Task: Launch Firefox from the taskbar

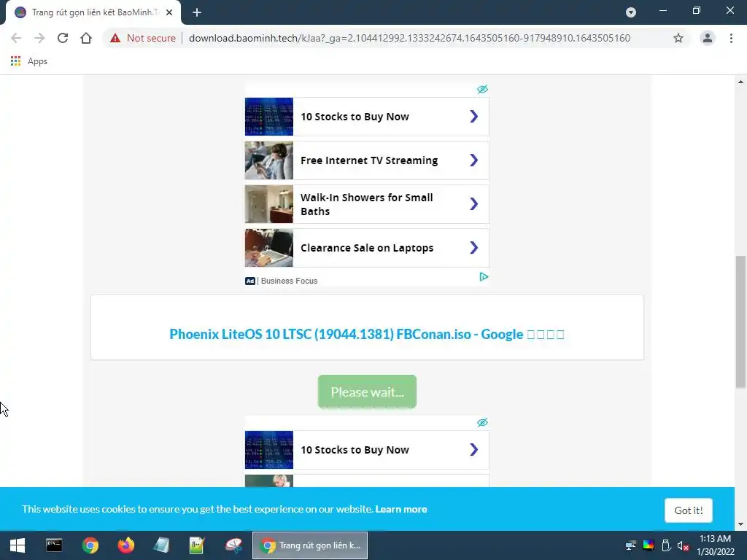Action: coord(126,545)
